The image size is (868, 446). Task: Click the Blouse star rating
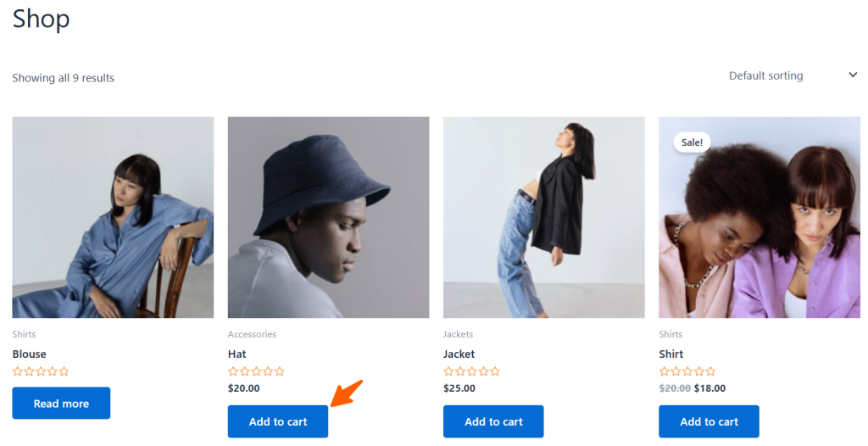[x=41, y=371]
